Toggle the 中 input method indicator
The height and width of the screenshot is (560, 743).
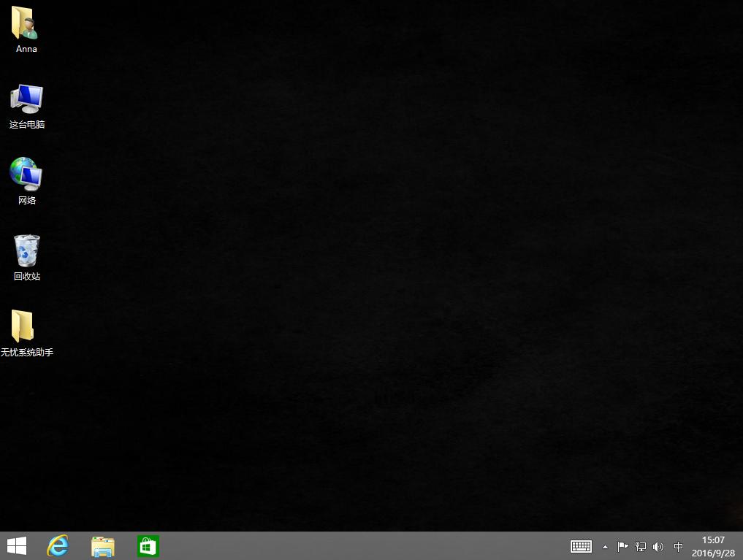[x=679, y=546]
